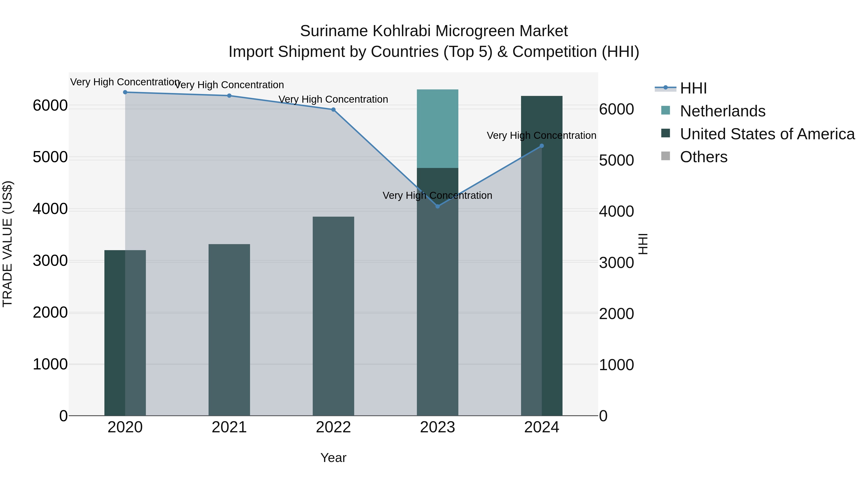Toggle the Netherlands legend entry

[x=713, y=111]
